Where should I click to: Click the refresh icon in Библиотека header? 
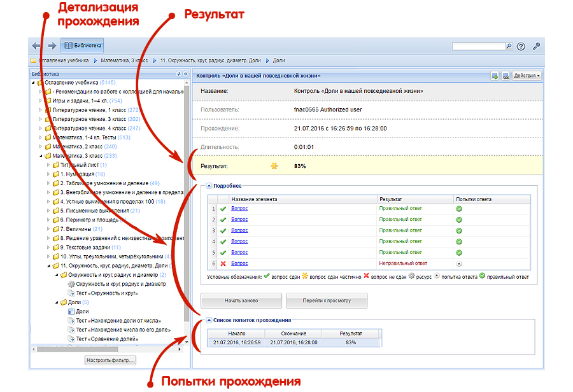click(179, 74)
